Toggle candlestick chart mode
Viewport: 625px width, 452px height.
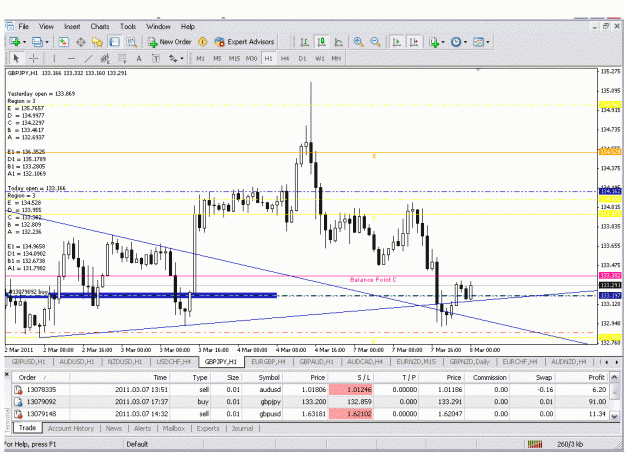[x=321, y=42]
